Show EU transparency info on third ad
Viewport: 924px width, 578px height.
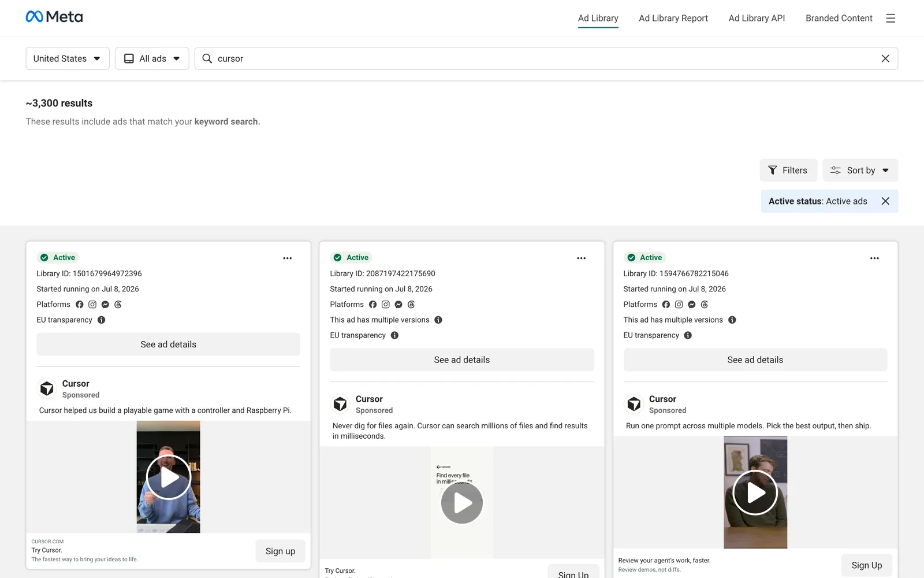pyautogui.click(x=688, y=335)
